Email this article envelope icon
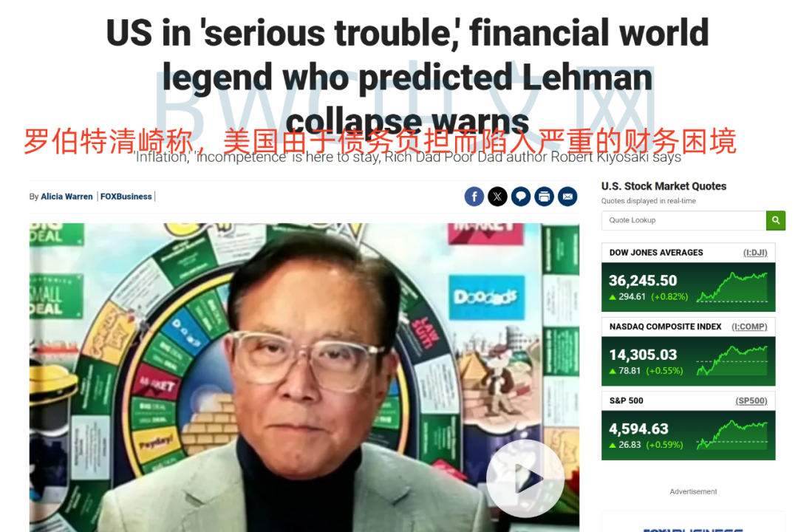This screenshot has width=798, height=532. 567,197
